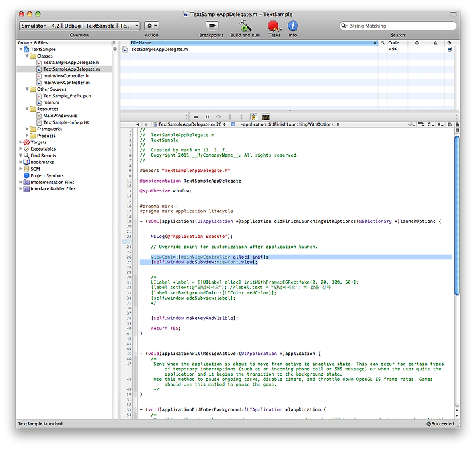Collapse the Other Sources folder
The height and width of the screenshot is (449, 476).
27,89
